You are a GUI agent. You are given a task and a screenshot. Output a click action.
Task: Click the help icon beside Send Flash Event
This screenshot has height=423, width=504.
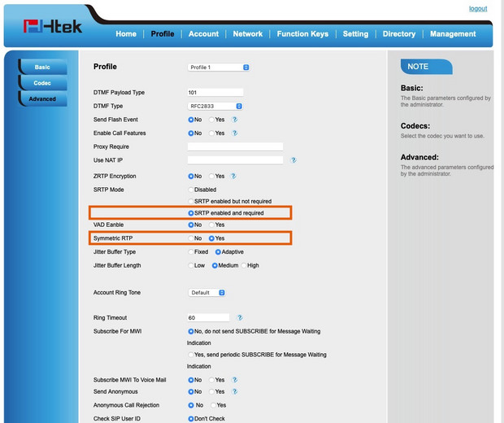[234, 120]
